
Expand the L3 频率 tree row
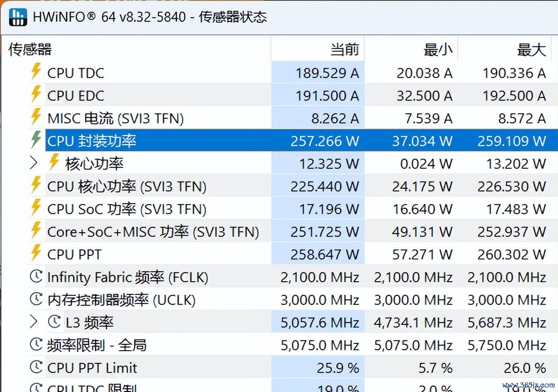click(34, 322)
